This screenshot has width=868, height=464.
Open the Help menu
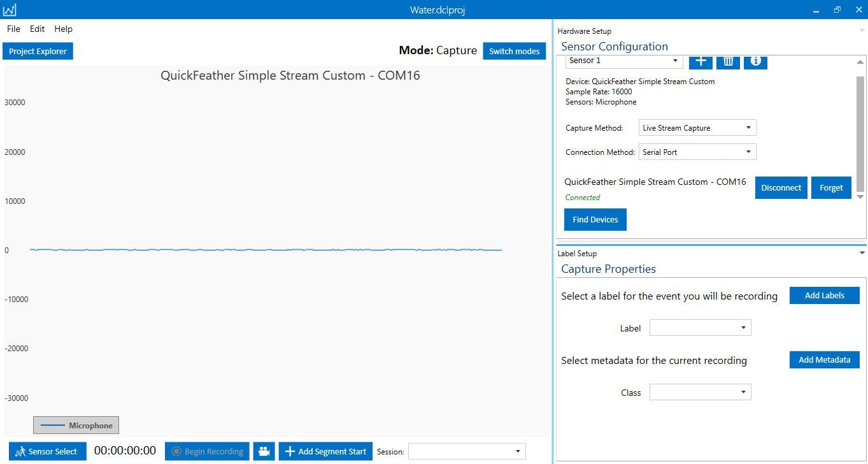pyautogui.click(x=63, y=29)
